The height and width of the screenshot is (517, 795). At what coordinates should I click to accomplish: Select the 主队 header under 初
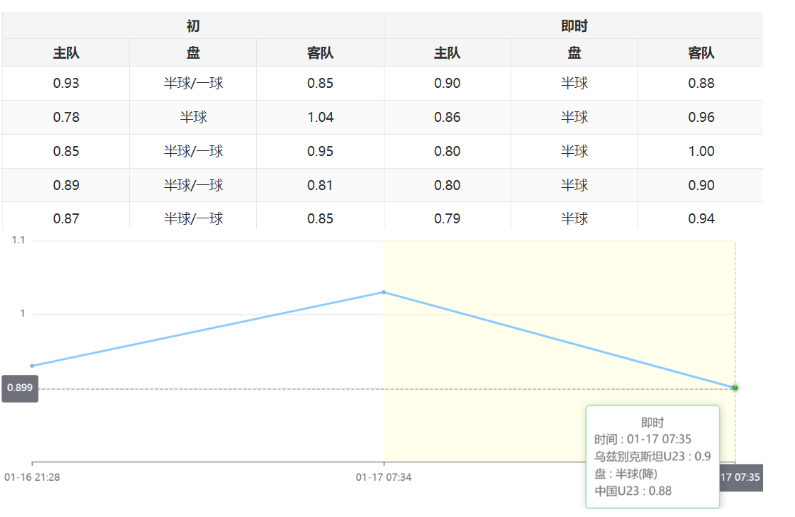point(66,53)
